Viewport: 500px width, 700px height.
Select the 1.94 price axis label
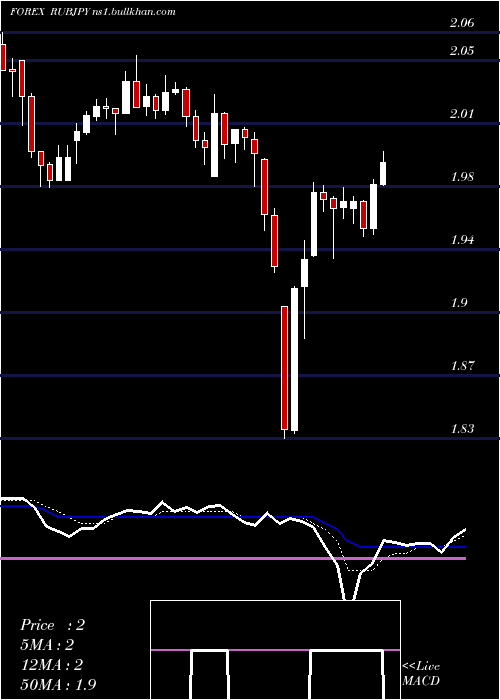(462, 240)
